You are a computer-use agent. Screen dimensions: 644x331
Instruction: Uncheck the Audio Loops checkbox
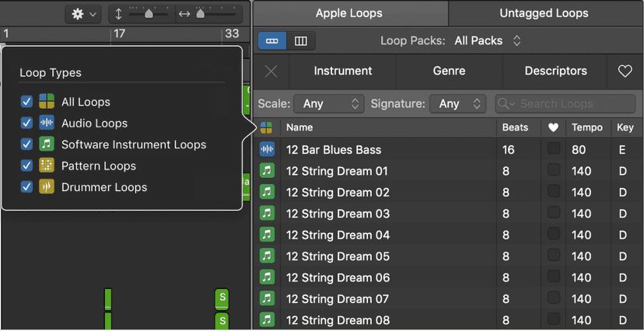coord(26,123)
